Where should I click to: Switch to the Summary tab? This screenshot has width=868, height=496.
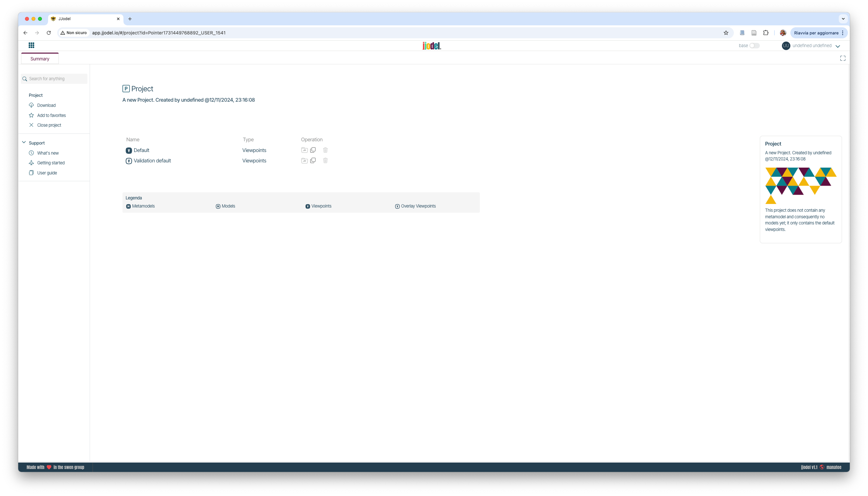pos(40,58)
